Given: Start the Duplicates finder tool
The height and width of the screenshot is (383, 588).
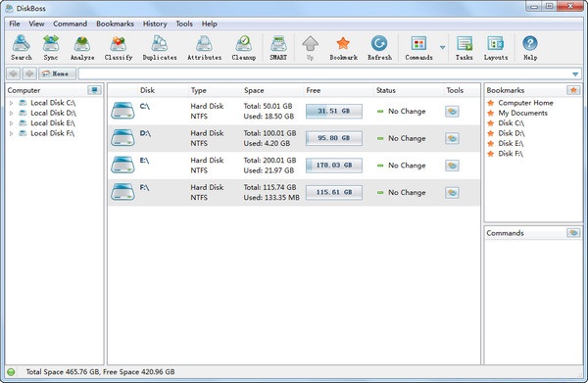Looking at the screenshot, I should tap(160, 48).
